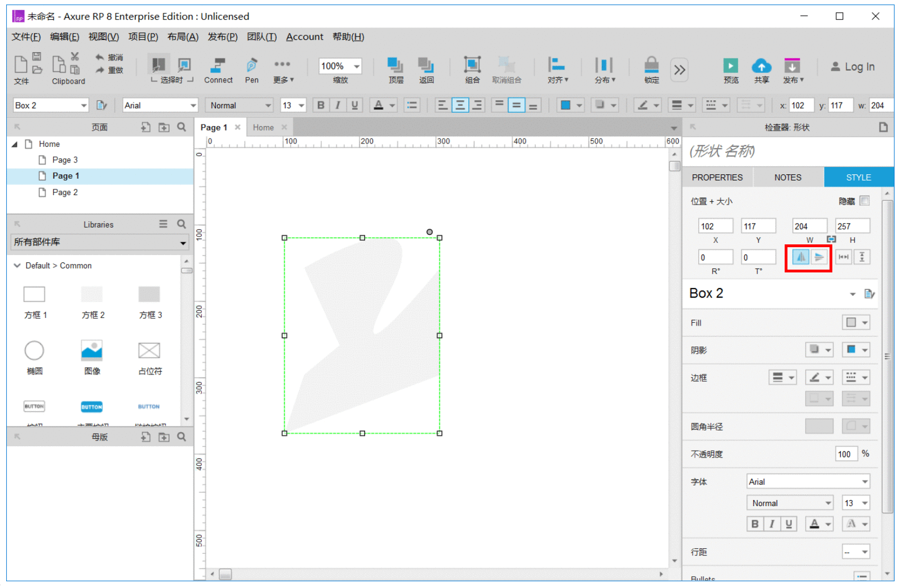This screenshot has height=588, width=903.
Task: Flip the shape vertically
Action: (x=819, y=257)
